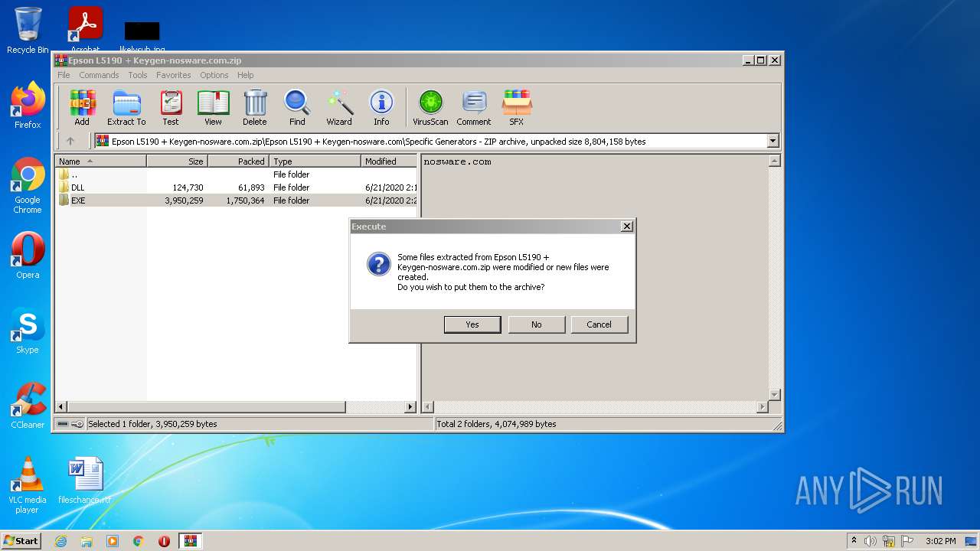Launch Firefox desktop shortcut

28,106
